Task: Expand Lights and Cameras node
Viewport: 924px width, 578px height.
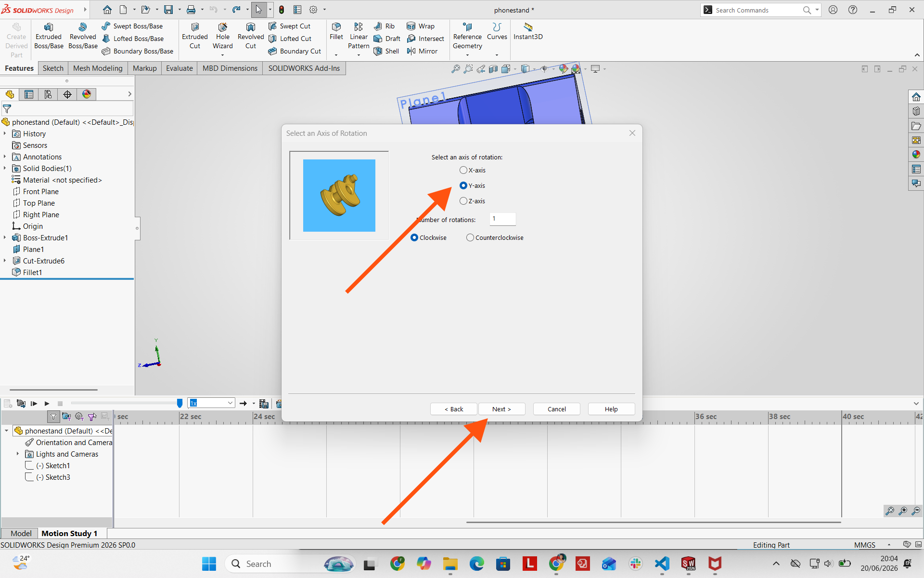Action: pos(18,454)
